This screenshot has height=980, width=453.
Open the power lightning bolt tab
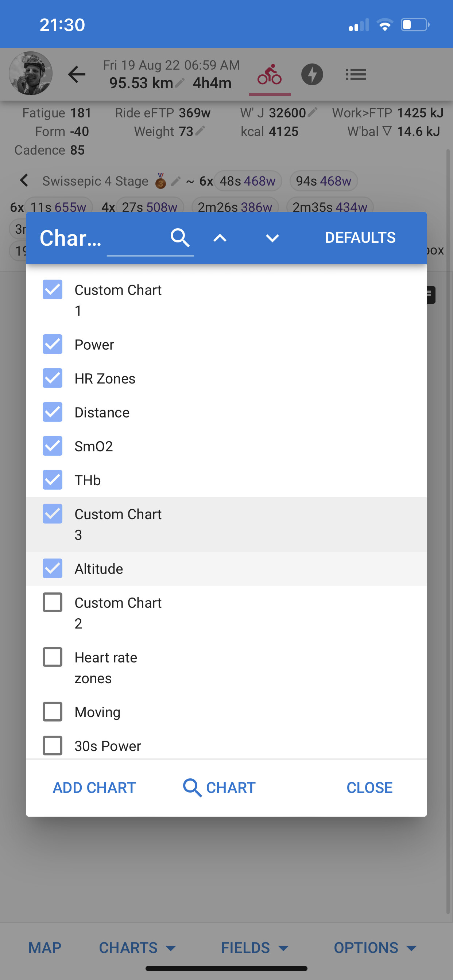coord(312,75)
